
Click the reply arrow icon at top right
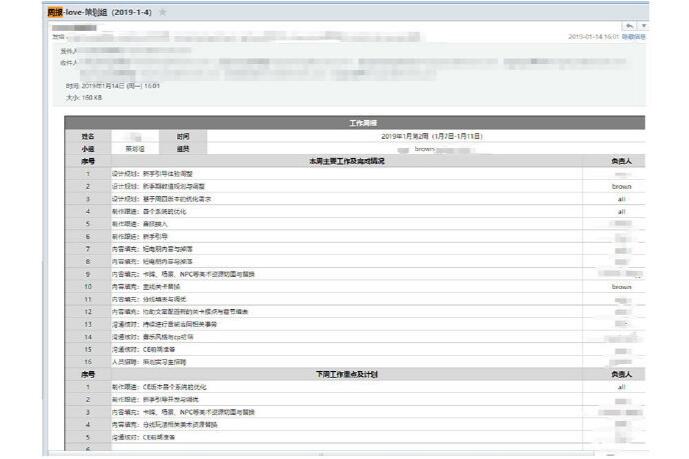(x=629, y=24)
